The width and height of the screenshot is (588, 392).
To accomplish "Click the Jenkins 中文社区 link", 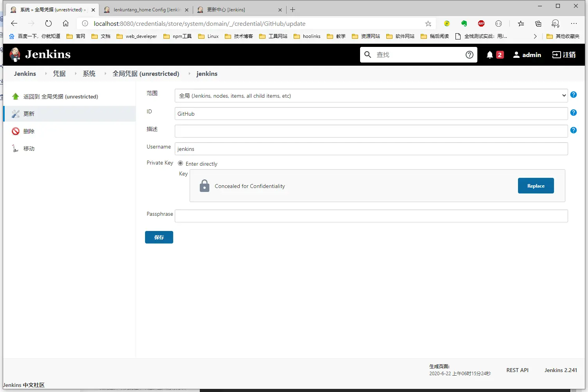I will point(23,385).
